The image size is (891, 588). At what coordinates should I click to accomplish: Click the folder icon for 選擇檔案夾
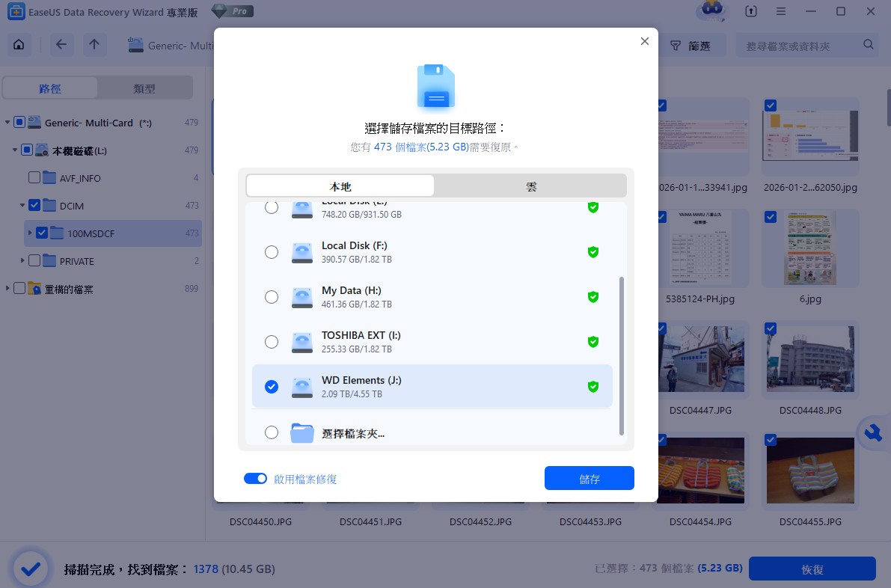(x=302, y=433)
